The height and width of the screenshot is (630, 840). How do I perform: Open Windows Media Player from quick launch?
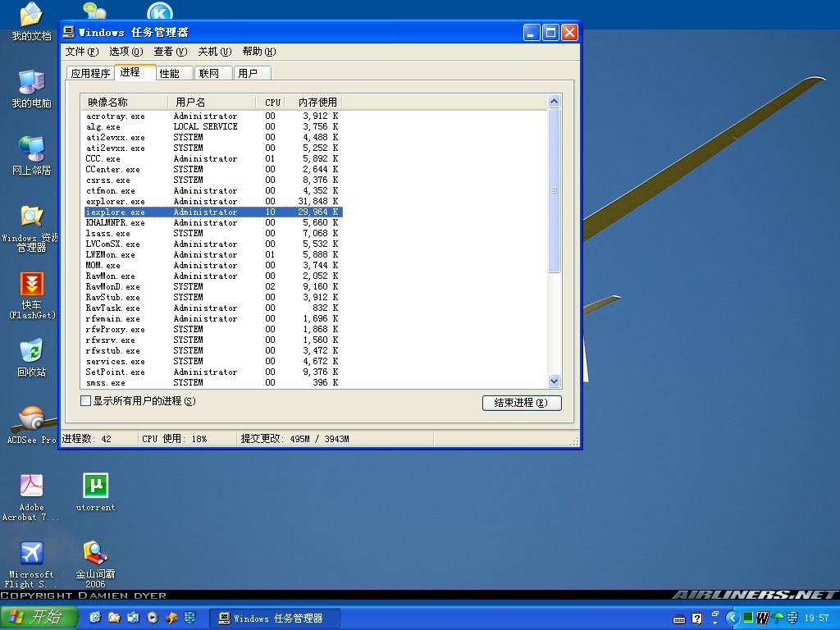[x=153, y=618]
